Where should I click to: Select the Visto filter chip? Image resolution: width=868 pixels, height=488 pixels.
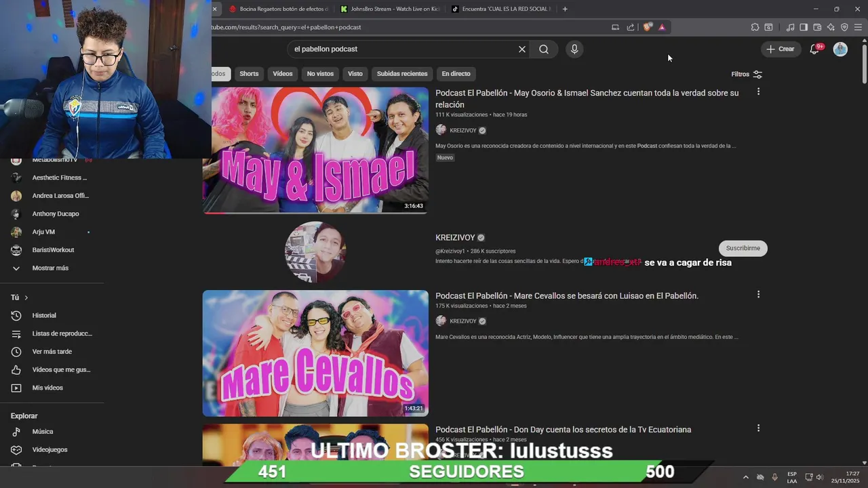click(x=355, y=73)
